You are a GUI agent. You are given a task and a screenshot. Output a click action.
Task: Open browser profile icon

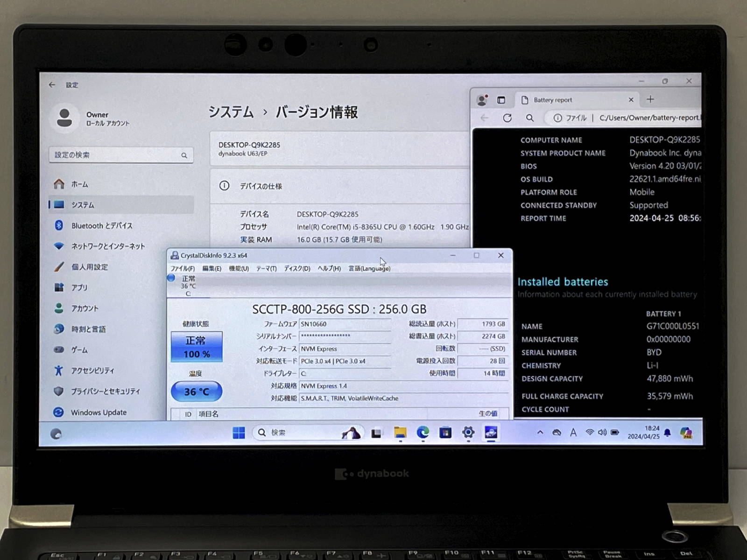click(482, 100)
